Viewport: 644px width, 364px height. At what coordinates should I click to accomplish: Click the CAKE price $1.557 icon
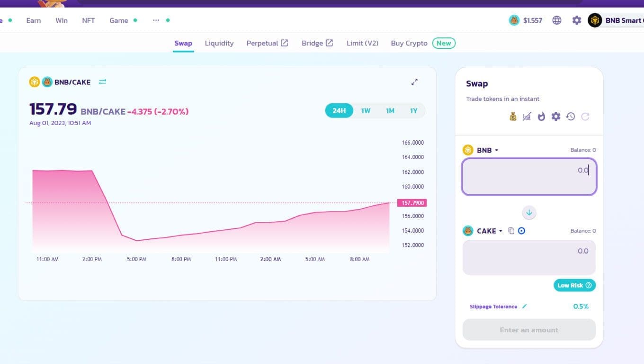(x=514, y=20)
